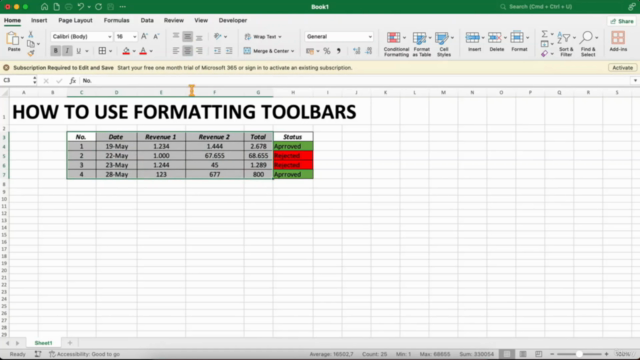Screen dimensions: 640x360
Task: Click Delete cells icon
Action: [495, 38]
